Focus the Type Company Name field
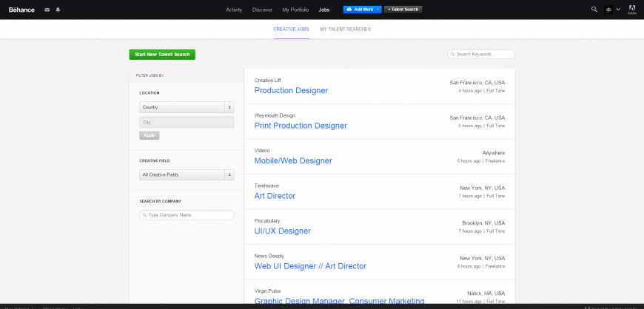This screenshot has width=644, height=309. (187, 215)
